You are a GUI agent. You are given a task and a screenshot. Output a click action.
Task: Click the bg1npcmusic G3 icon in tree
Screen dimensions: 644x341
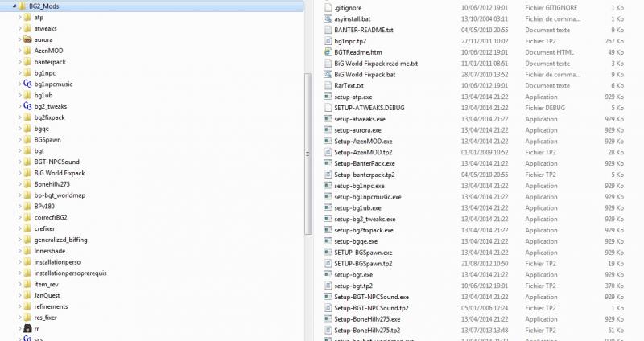tap(27, 84)
